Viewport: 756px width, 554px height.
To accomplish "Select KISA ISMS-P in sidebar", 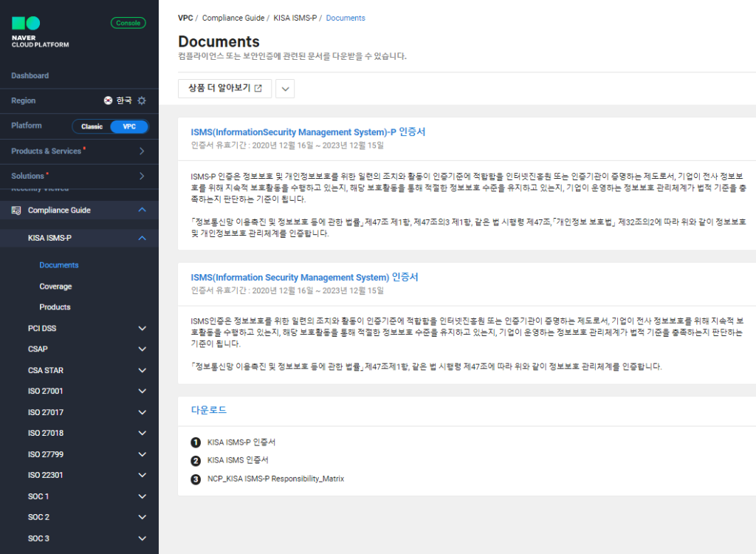I will [x=49, y=238].
